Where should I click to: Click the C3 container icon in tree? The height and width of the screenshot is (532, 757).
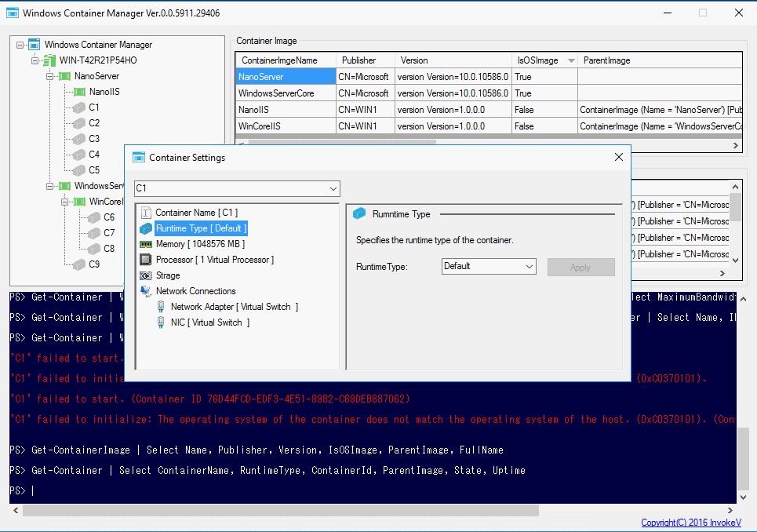[79, 139]
